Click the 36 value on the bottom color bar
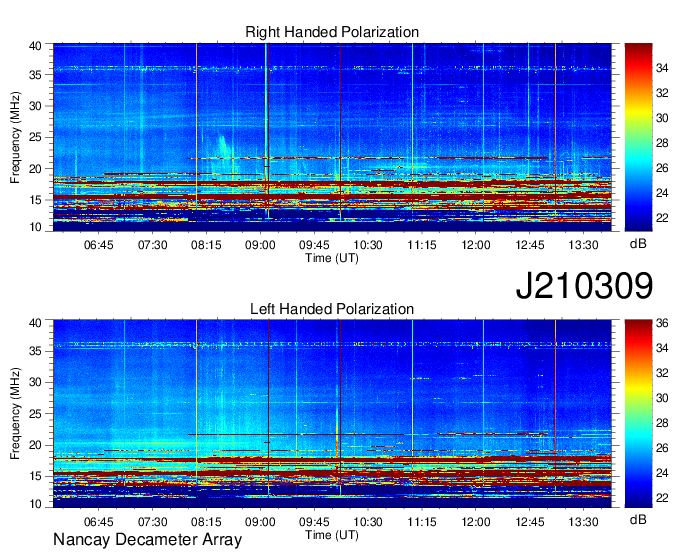 (662, 323)
